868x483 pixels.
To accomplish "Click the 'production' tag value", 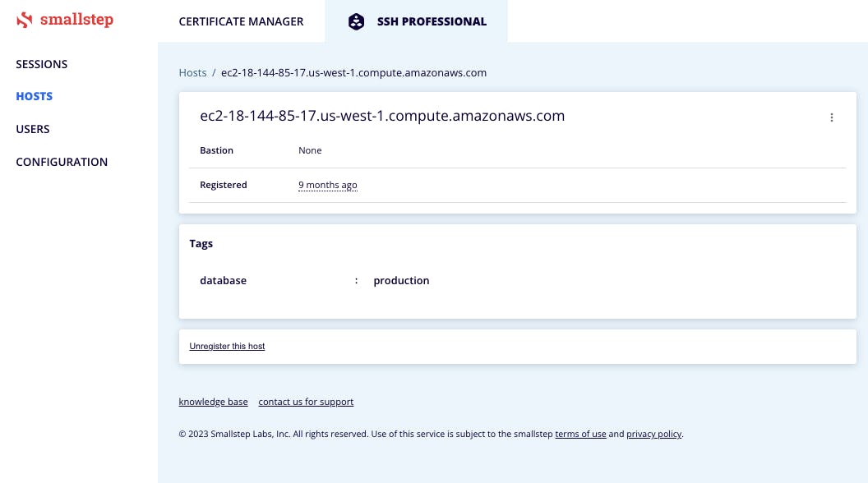I will click(401, 280).
